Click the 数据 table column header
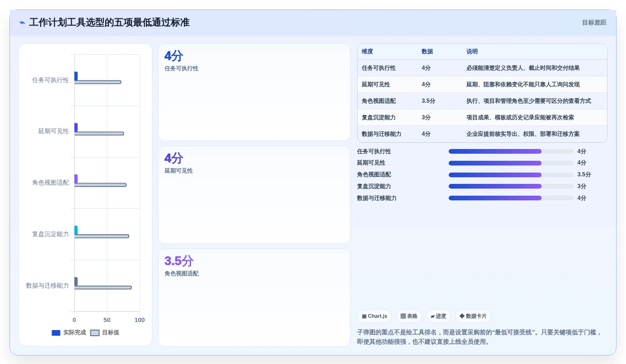Viewport: 626px width, 364px height. tap(427, 52)
